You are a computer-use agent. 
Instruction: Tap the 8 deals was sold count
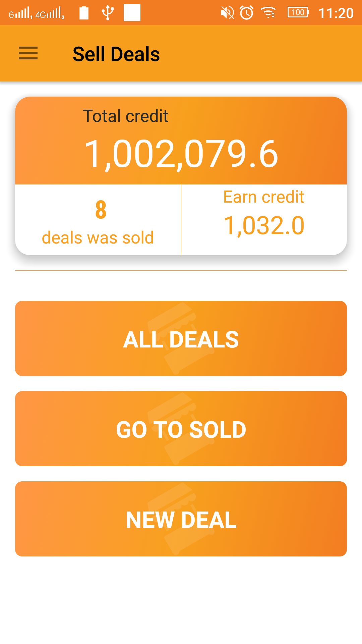[101, 210]
